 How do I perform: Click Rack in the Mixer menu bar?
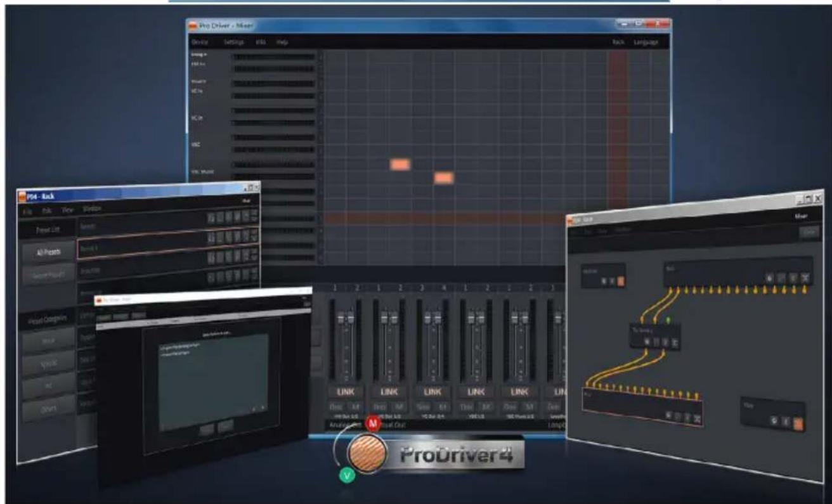(x=618, y=42)
